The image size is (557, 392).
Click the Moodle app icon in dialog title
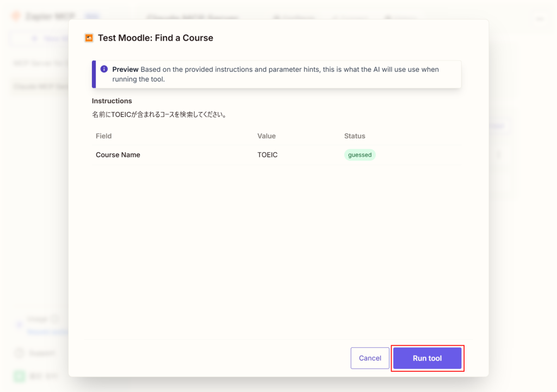tap(89, 38)
